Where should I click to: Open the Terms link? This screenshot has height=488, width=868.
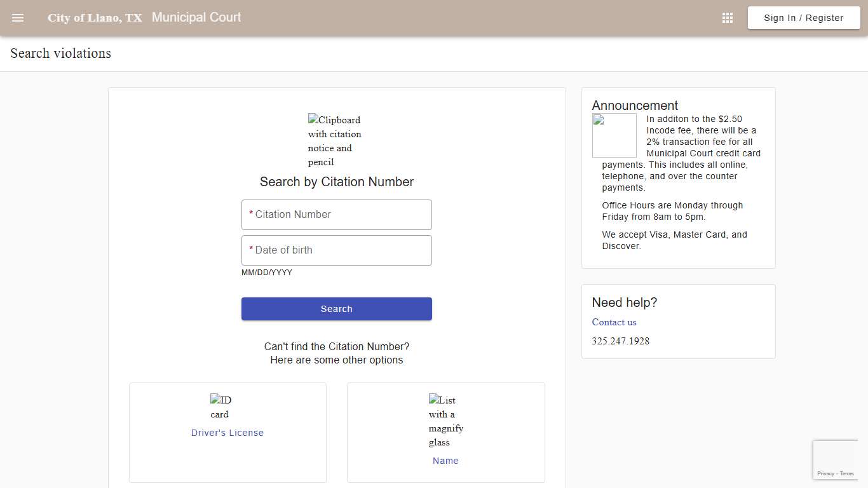846,473
